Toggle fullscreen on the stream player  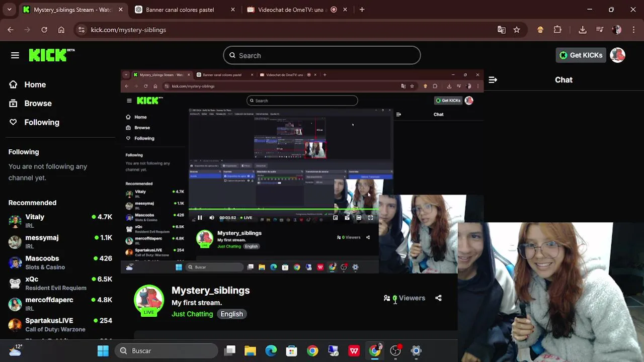tap(370, 218)
